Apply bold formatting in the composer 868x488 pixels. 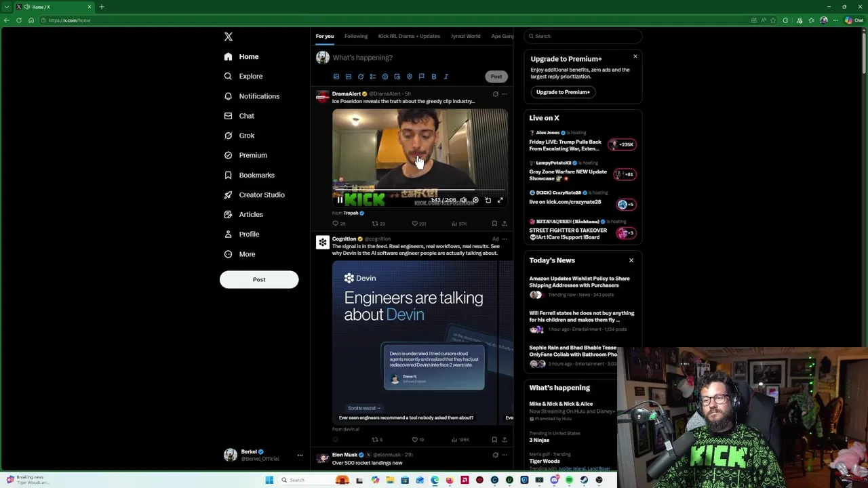(434, 77)
